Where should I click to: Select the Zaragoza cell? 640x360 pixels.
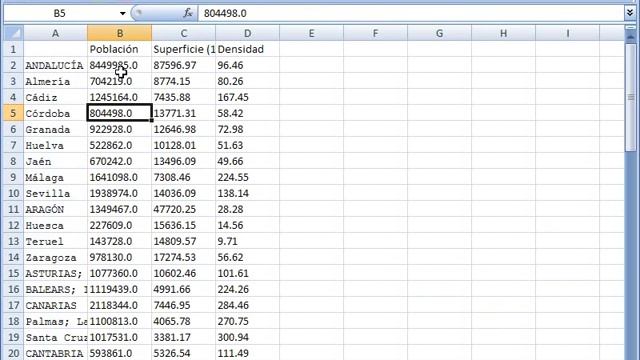click(x=56, y=257)
